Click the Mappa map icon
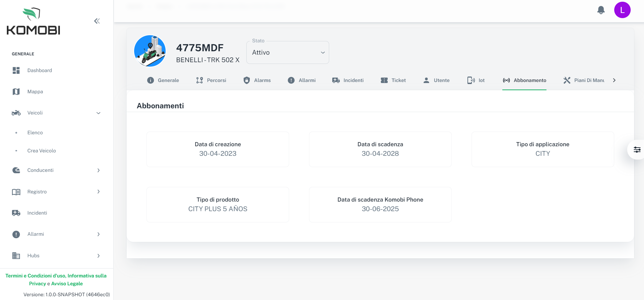This screenshot has width=644, height=300. [x=16, y=92]
